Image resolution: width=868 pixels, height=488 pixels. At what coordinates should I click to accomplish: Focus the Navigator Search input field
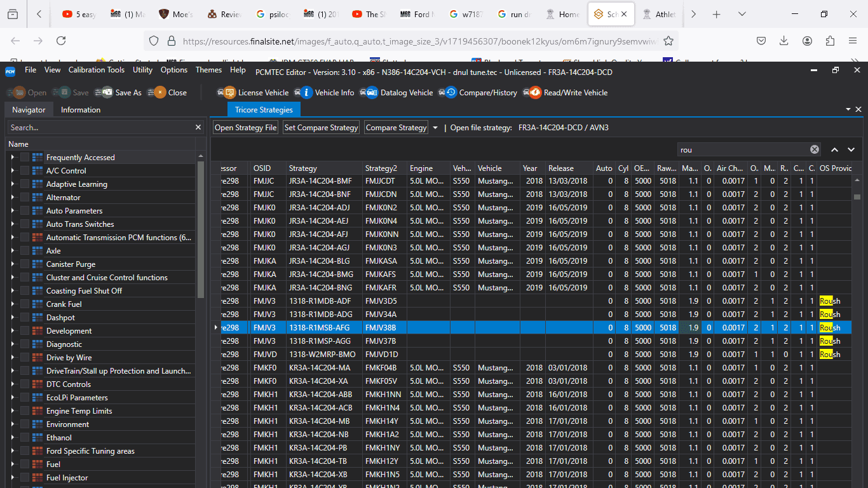[x=100, y=128]
